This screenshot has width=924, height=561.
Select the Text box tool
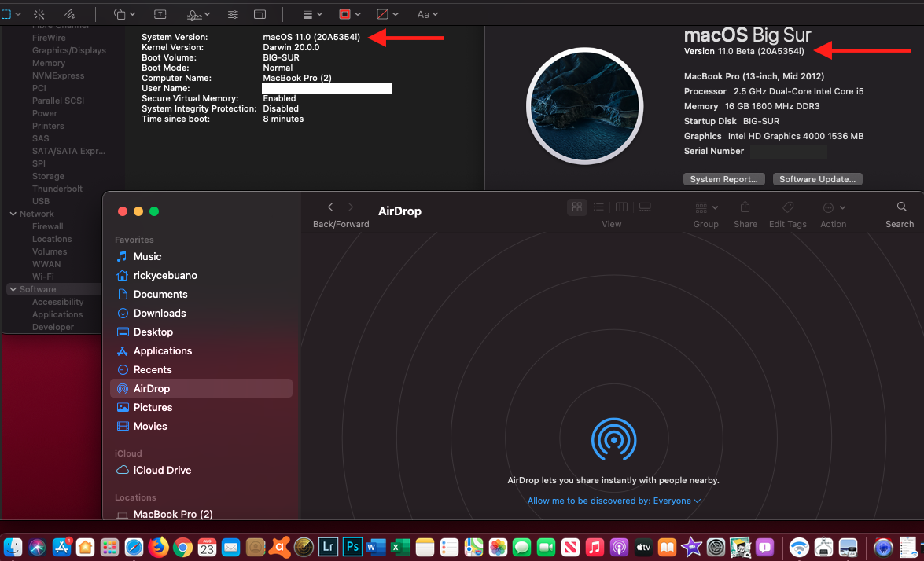click(x=160, y=14)
